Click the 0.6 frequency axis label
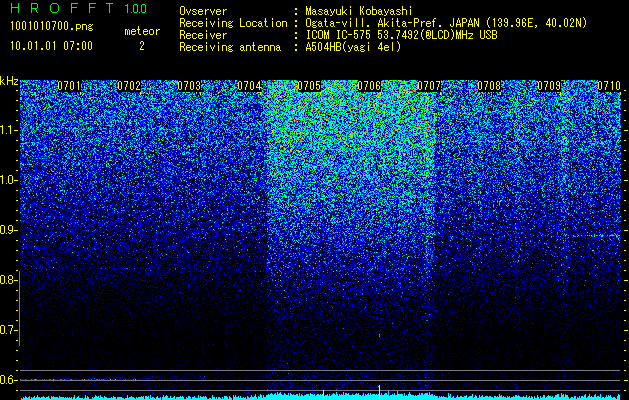Screen dimensions: 629x400 tap(7, 380)
